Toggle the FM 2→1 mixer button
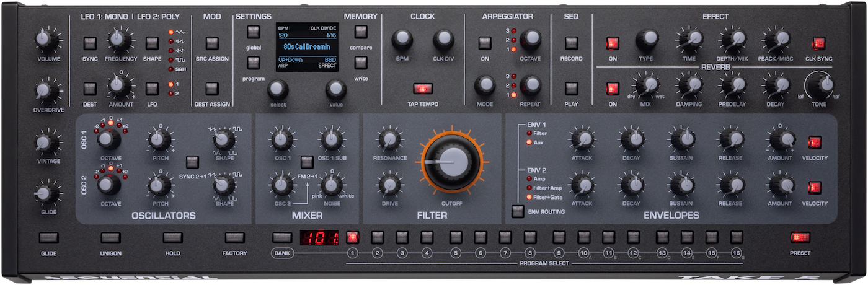The height and width of the screenshot is (285, 868). coord(306,162)
